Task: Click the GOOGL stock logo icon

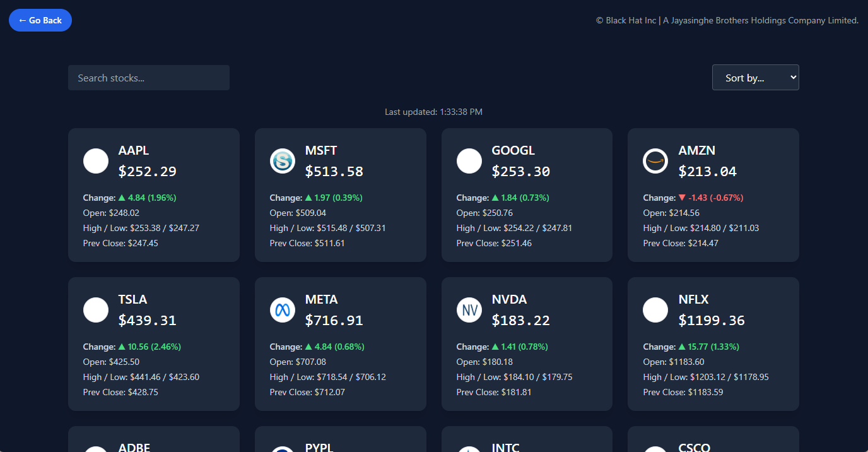Action: (x=469, y=161)
